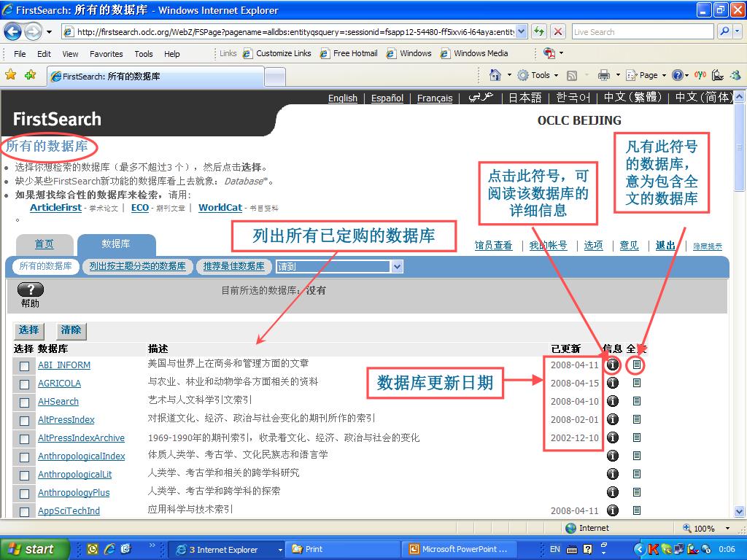This screenshot has width=747, height=560.
Task: Switch language via the English link
Action: click(343, 98)
